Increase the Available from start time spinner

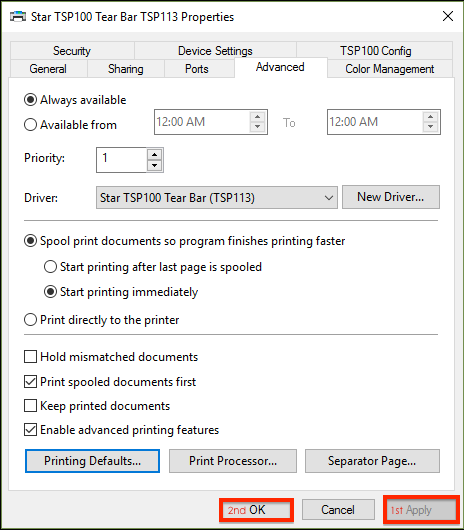tap(258, 117)
